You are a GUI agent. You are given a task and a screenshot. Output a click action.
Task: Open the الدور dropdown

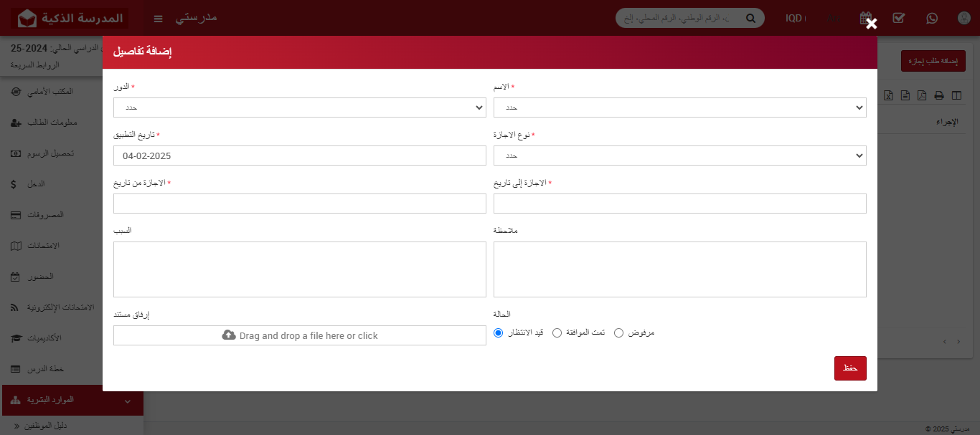(300, 107)
